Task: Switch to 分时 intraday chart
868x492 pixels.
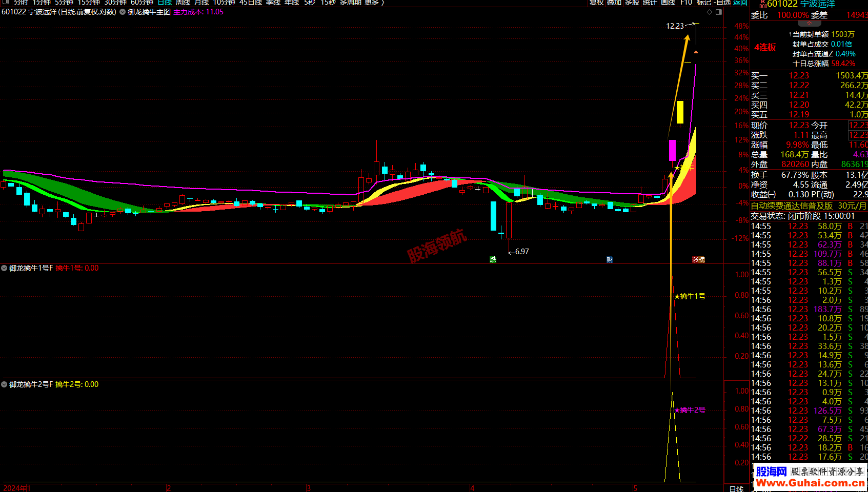Action: point(21,2)
